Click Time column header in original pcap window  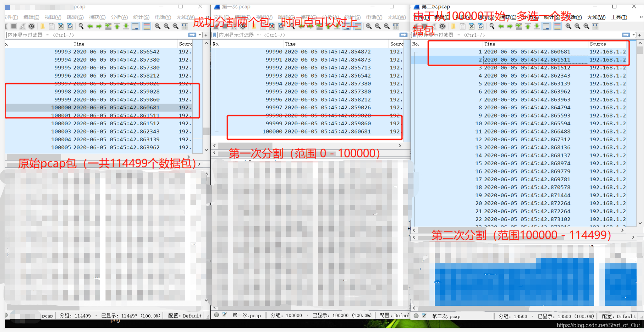coord(125,44)
